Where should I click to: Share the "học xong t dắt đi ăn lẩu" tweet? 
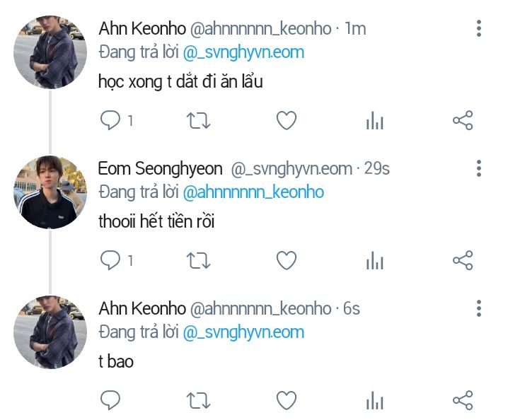462,121
